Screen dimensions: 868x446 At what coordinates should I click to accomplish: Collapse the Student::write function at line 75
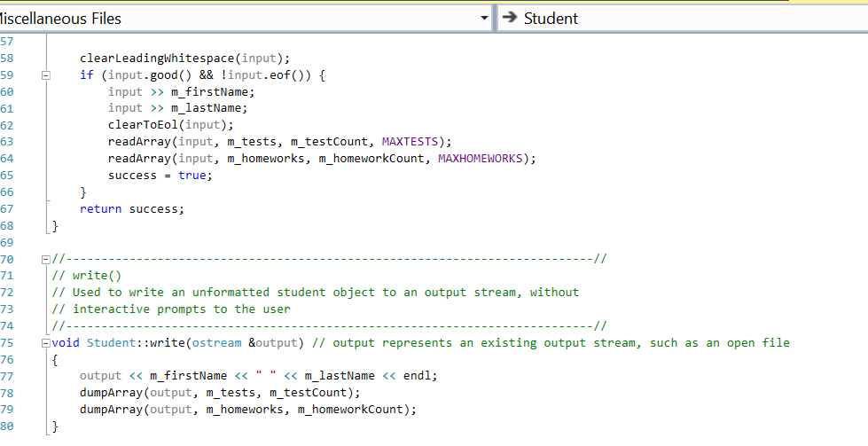[46, 343]
